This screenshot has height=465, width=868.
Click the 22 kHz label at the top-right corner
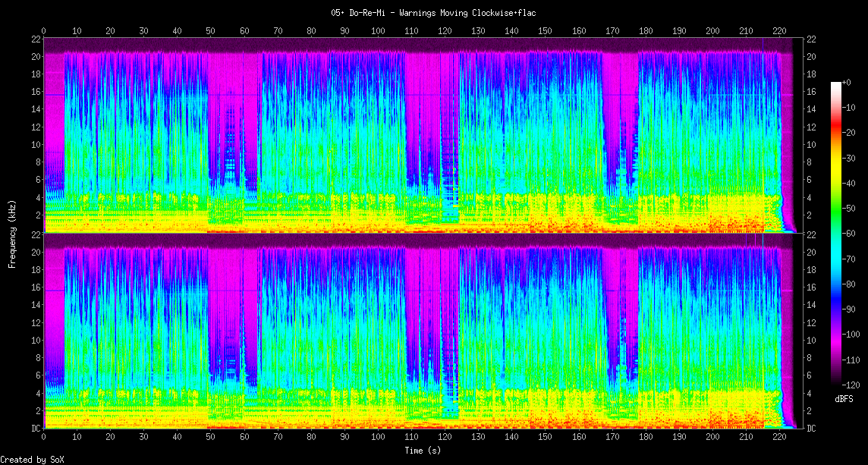pos(810,39)
